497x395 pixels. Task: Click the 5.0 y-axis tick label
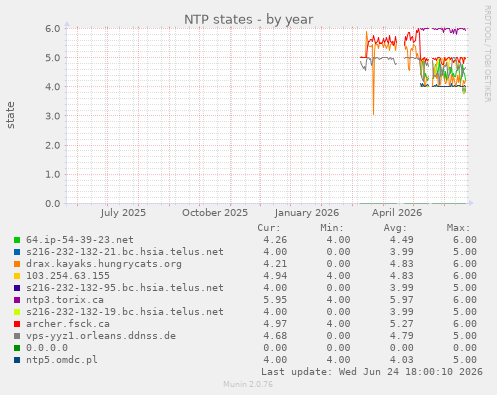click(x=53, y=58)
